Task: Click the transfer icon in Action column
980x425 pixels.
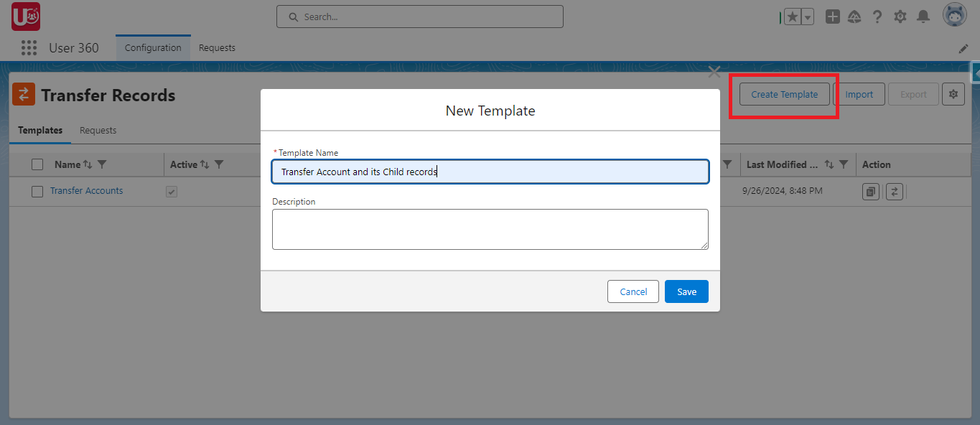Action: pos(894,192)
